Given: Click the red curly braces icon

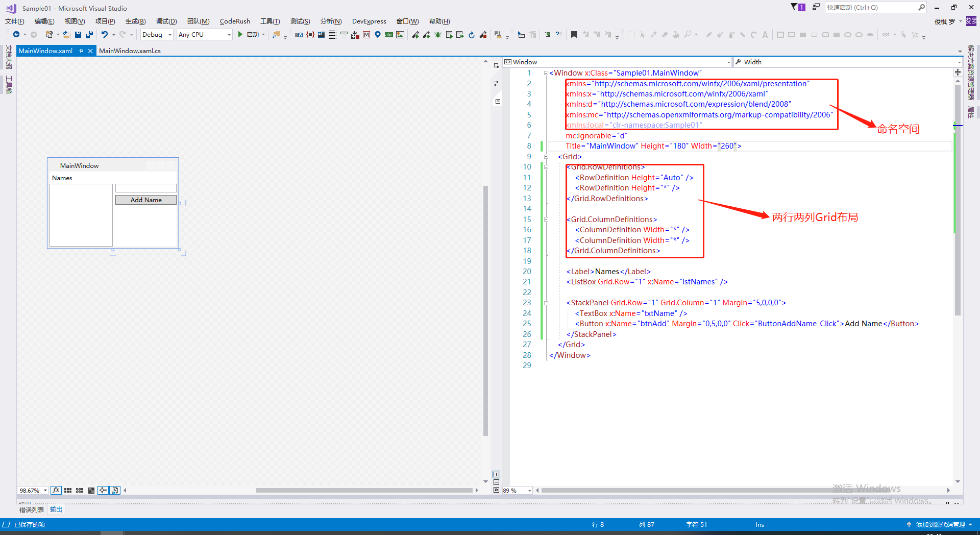Looking at the screenshot, I should coord(310,35).
